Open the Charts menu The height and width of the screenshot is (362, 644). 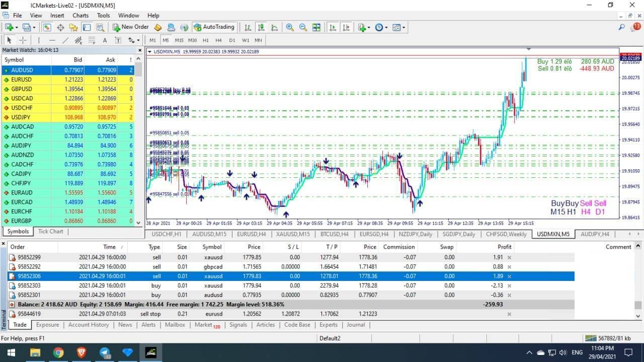tap(80, 16)
